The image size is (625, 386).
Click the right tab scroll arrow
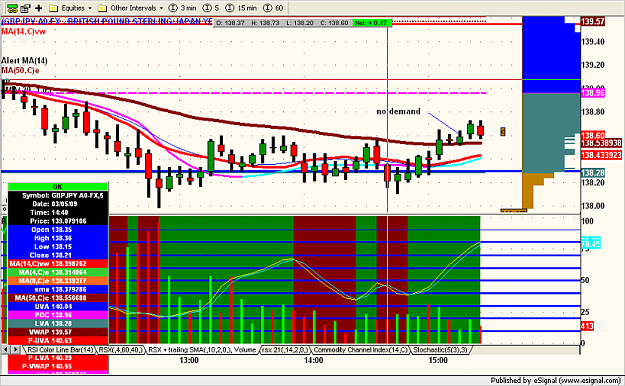pos(15,350)
